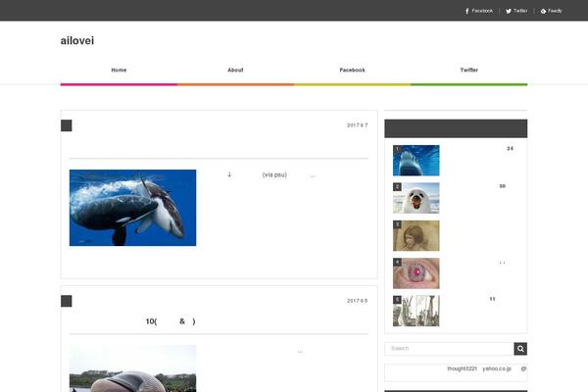The image size is (588, 392).
Task: Click the 2017.6.5 post date
Action: [x=357, y=301]
